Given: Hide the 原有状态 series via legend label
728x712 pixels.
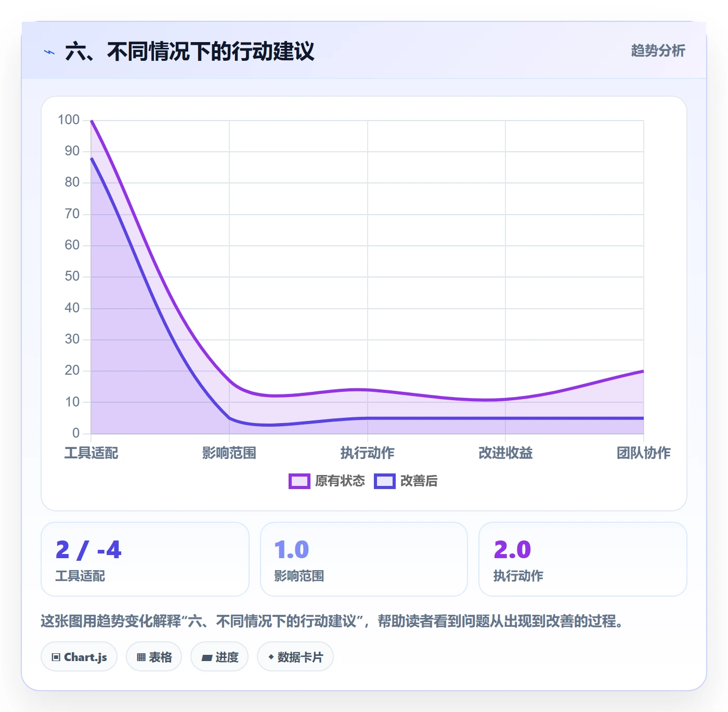Looking at the screenshot, I should point(340,481).
